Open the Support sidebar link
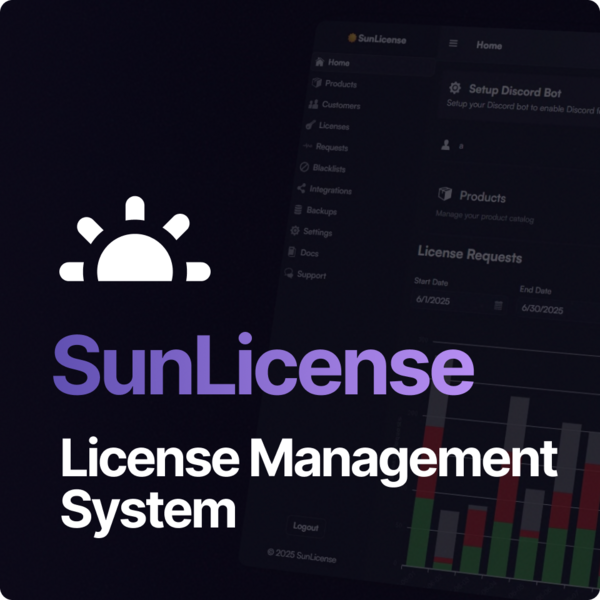This screenshot has height=600, width=600. (x=305, y=274)
